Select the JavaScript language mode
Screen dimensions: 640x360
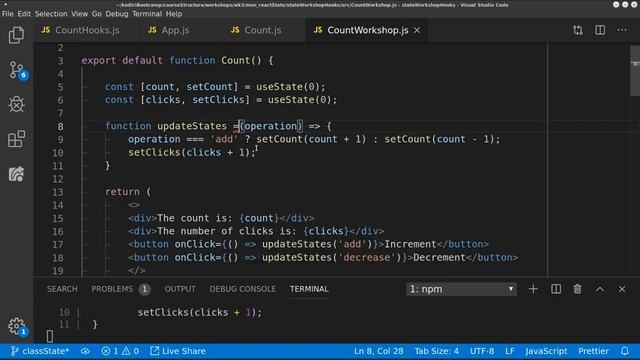pos(546,351)
